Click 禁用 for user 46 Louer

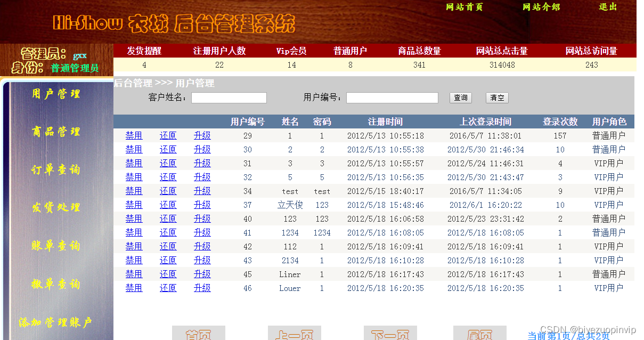click(134, 288)
